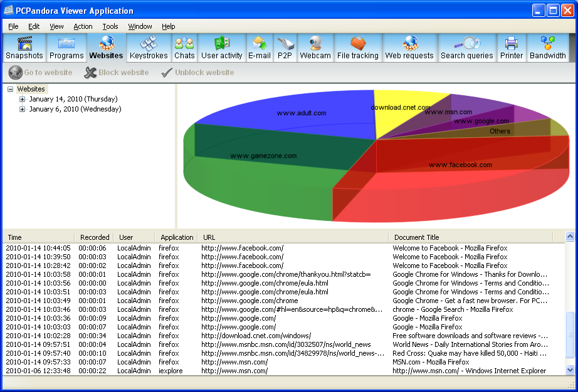Open the Bandwidth view

pyautogui.click(x=547, y=48)
